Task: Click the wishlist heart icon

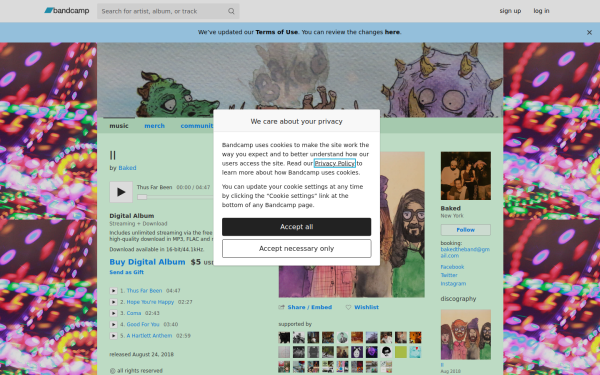Action: (x=348, y=307)
